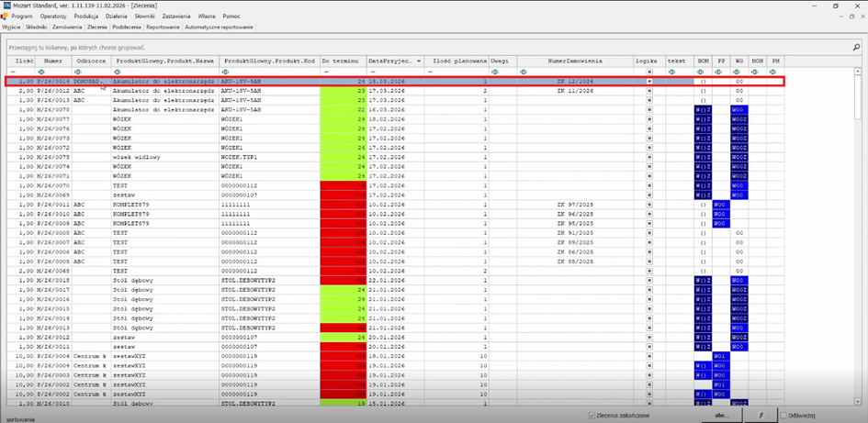Click the filter icon under Numer column

pyautogui.click(x=40, y=72)
